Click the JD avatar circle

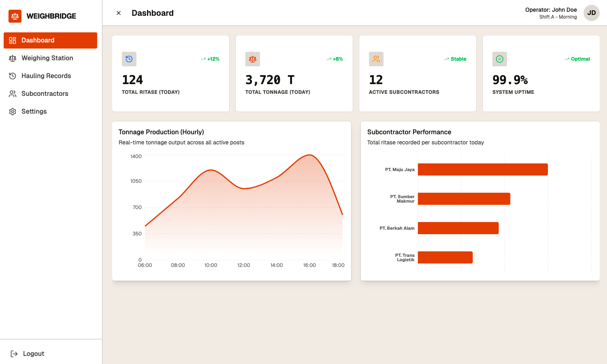[x=591, y=13]
